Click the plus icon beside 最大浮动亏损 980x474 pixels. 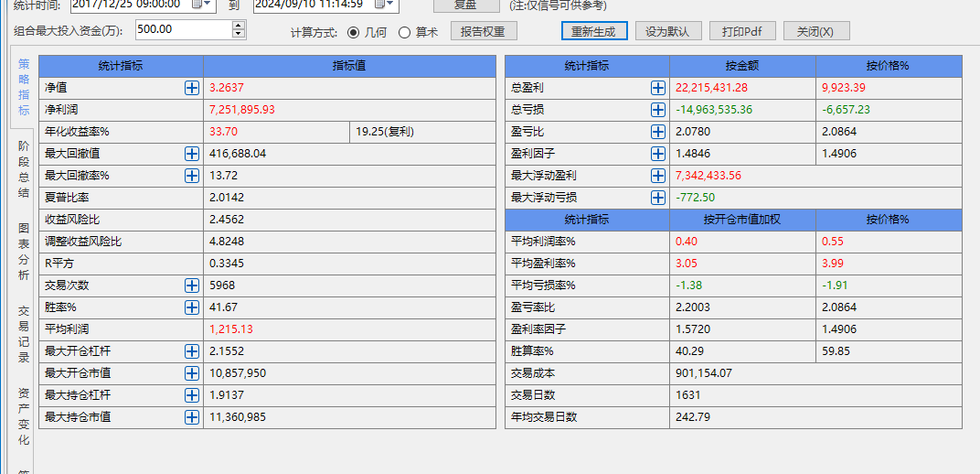658,198
